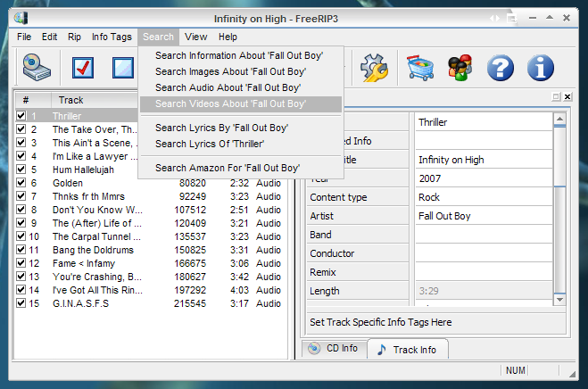Edit the album field Infinity on High
The height and width of the screenshot is (389, 588).
(484, 160)
